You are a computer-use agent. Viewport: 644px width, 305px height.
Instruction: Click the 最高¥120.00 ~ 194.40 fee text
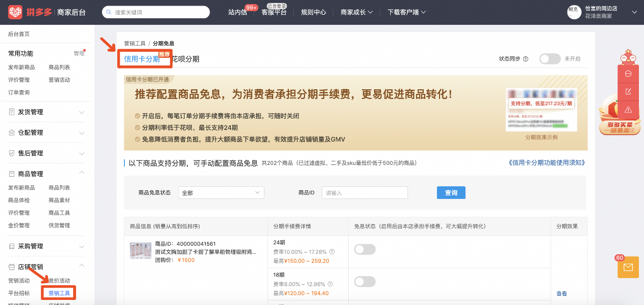click(x=301, y=293)
